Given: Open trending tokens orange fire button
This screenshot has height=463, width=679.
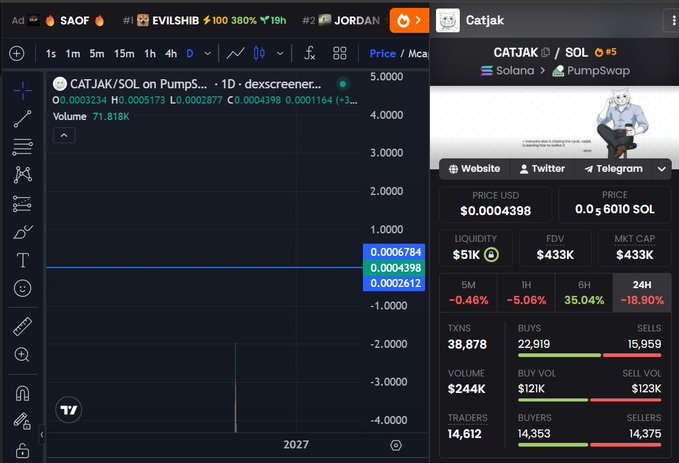Looking at the screenshot, I should 409,20.
